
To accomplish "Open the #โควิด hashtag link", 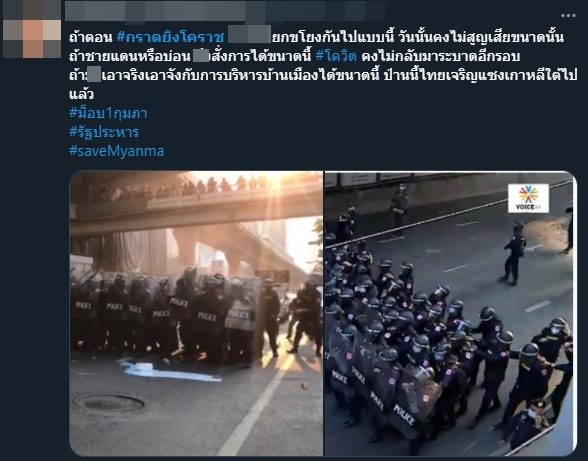I will 336,56.
